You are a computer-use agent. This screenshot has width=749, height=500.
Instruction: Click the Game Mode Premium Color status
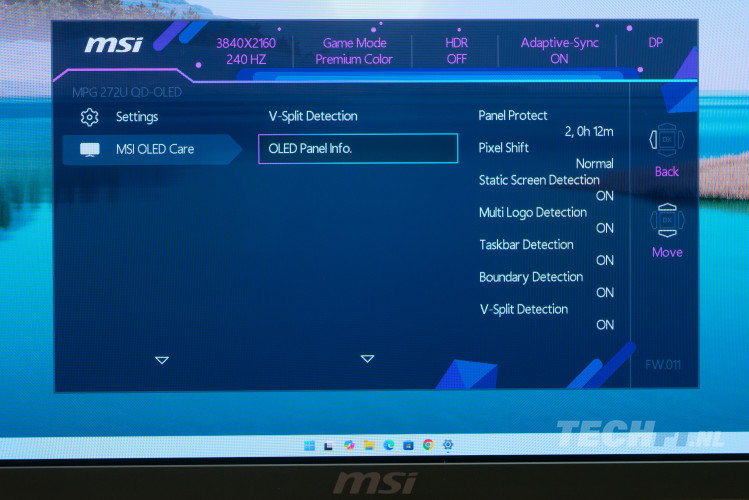pos(354,51)
